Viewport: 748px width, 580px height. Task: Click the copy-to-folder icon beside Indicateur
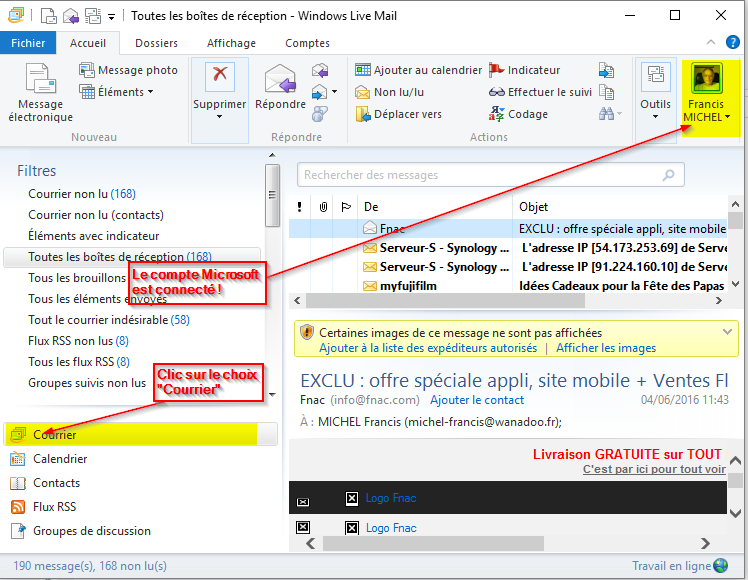point(606,70)
